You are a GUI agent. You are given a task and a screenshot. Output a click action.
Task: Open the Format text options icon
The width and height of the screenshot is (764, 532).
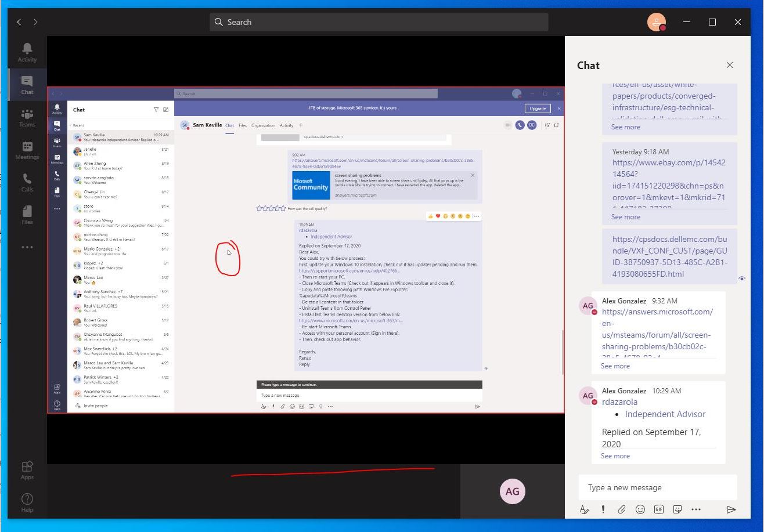[585, 509]
